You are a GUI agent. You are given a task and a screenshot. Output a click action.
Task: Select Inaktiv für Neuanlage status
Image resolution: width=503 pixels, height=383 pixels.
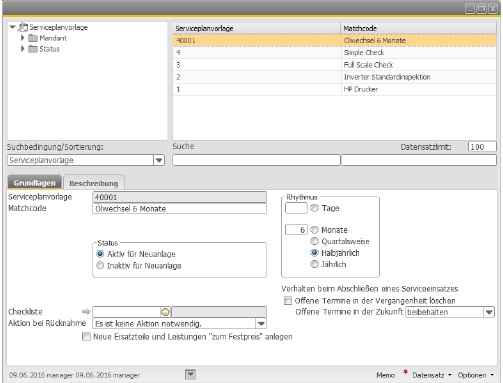(x=100, y=266)
